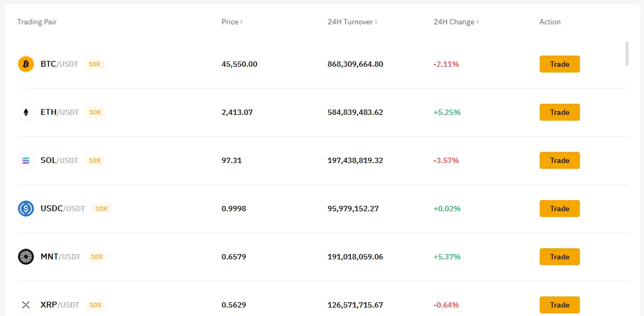This screenshot has width=644, height=316.
Task: Click the Bitcoin coin icon
Action: pyautogui.click(x=26, y=64)
